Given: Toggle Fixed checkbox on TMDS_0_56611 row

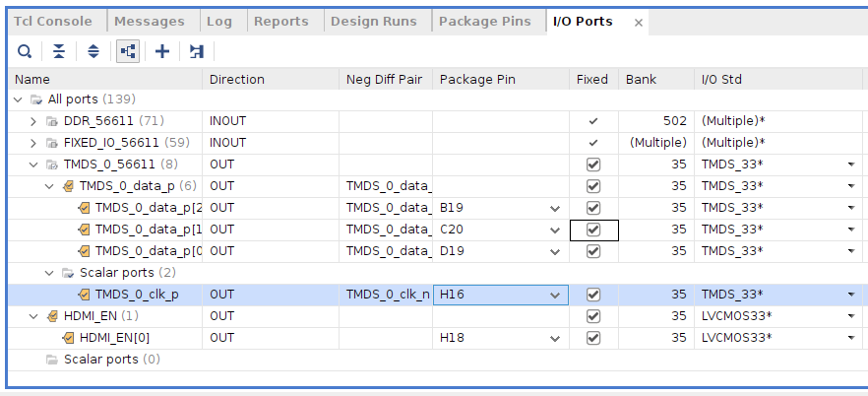Looking at the screenshot, I should tap(592, 165).
